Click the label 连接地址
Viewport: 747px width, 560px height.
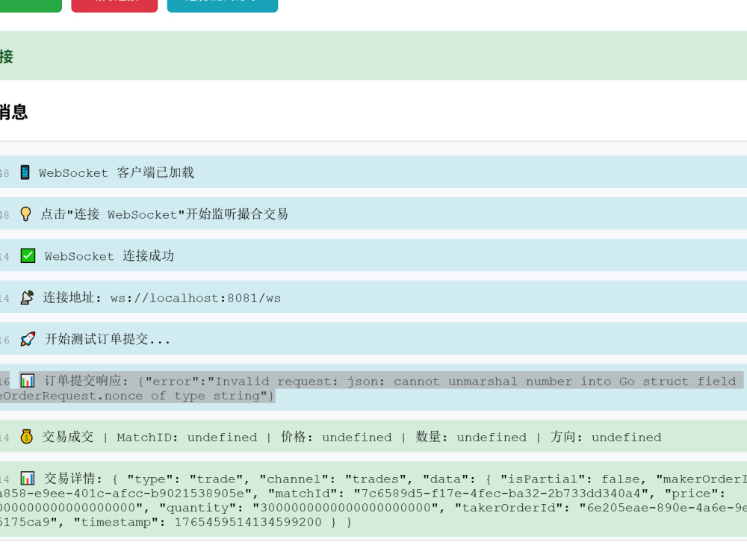[69, 298]
